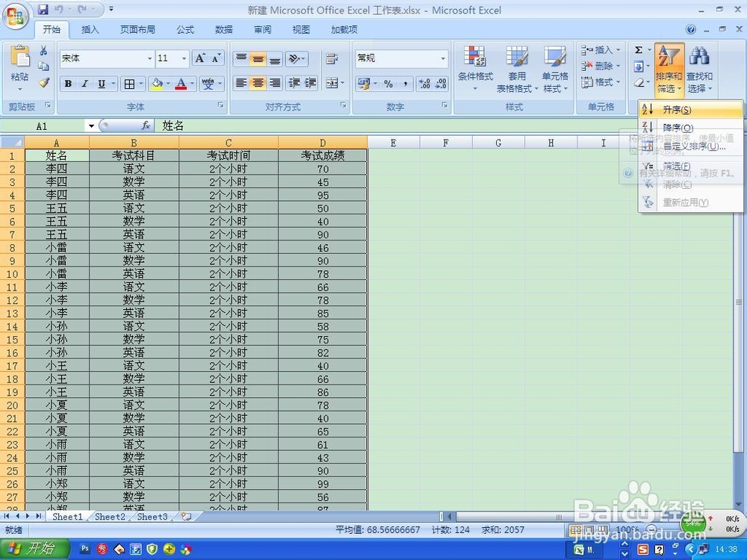The width and height of the screenshot is (747, 560).
Task: Open 查找和选择 binoculars menu
Action: 699,69
